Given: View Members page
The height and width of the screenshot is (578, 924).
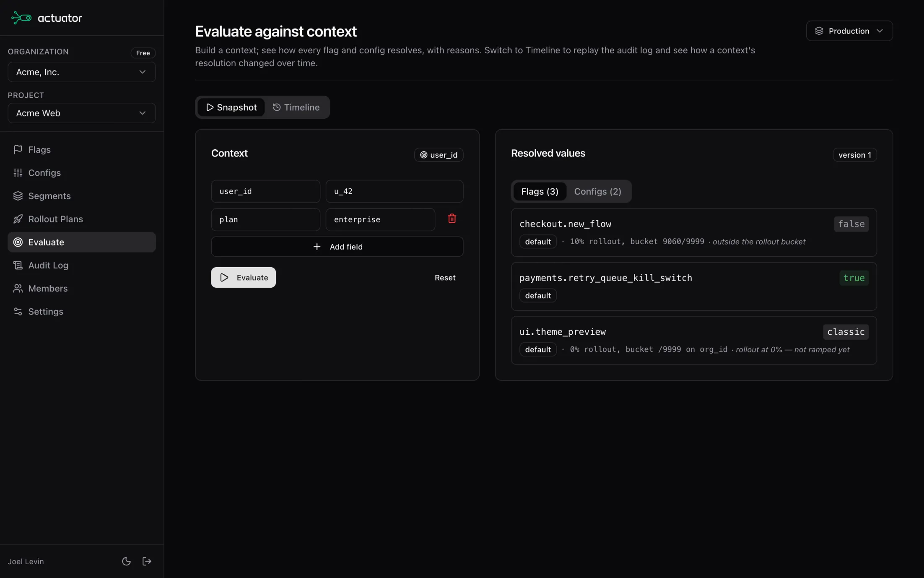Looking at the screenshot, I should 82,288.
